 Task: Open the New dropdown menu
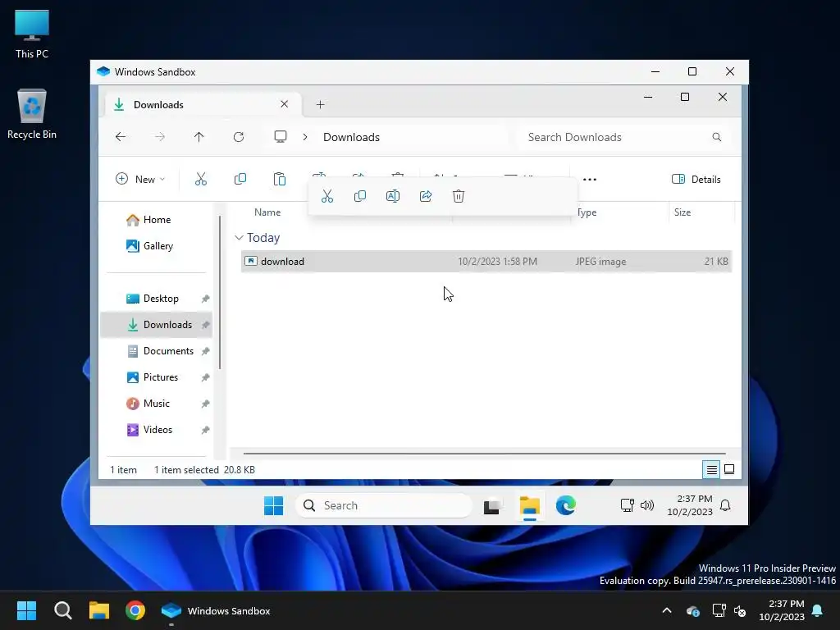click(x=140, y=179)
